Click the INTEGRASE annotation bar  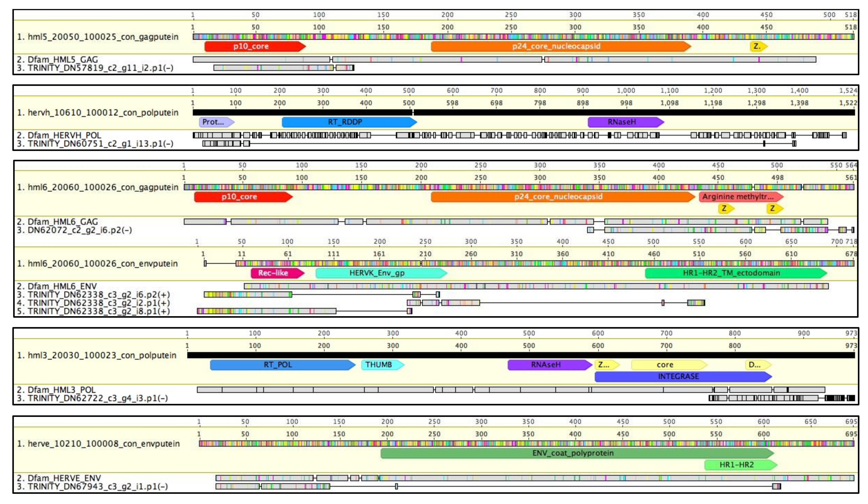click(683, 377)
